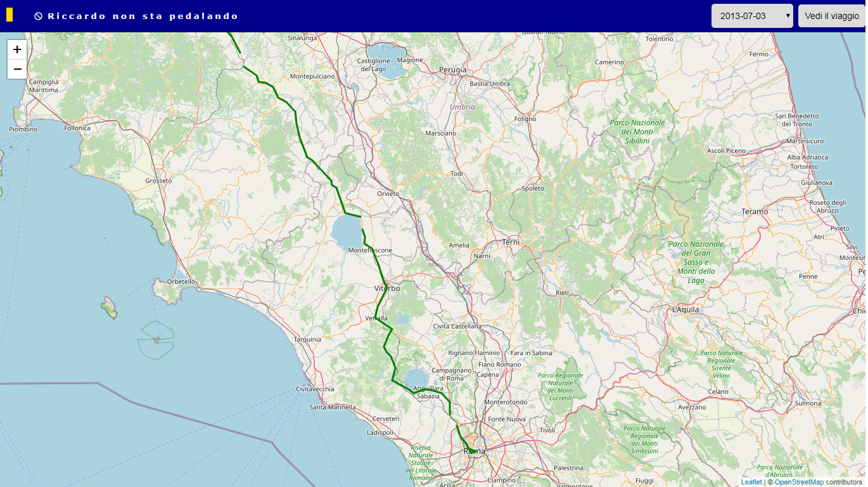Click the Foligno town label
The image size is (868, 487).
click(525, 119)
